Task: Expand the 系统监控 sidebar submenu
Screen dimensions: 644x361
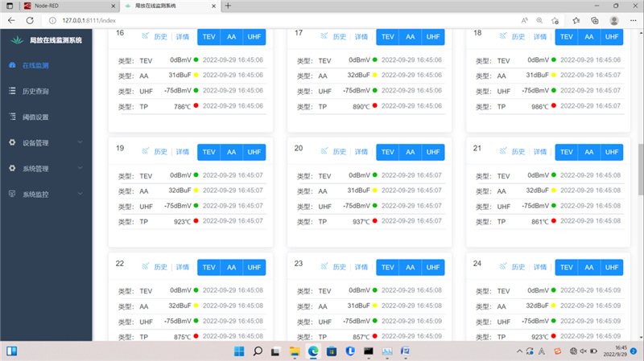Action: coord(80,195)
